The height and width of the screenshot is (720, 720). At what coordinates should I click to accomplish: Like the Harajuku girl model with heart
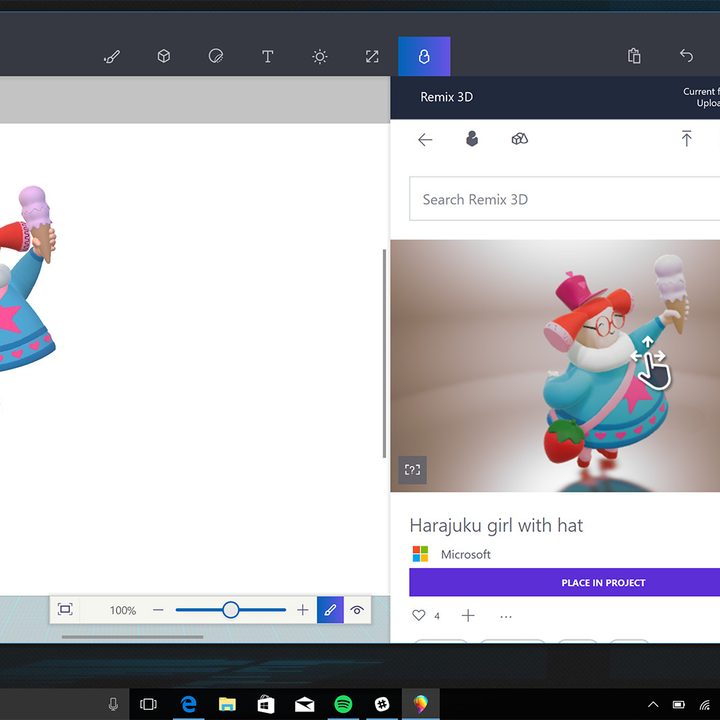point(418,615)
